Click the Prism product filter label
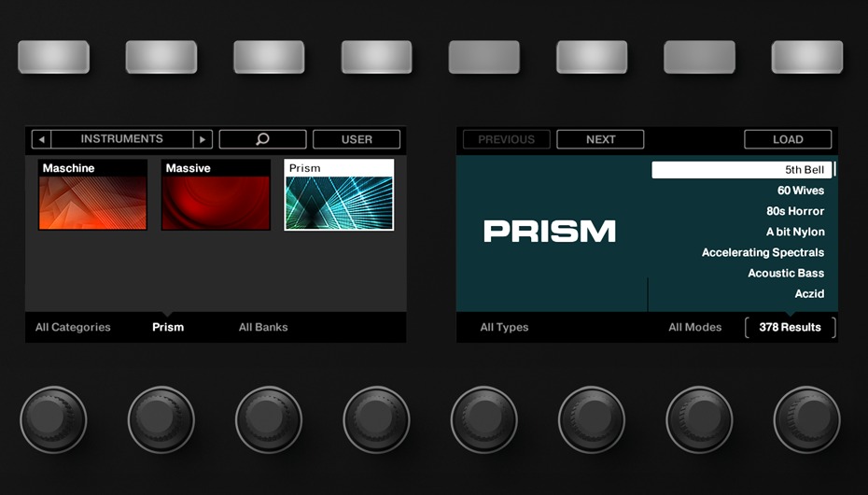 click(168, 327)
